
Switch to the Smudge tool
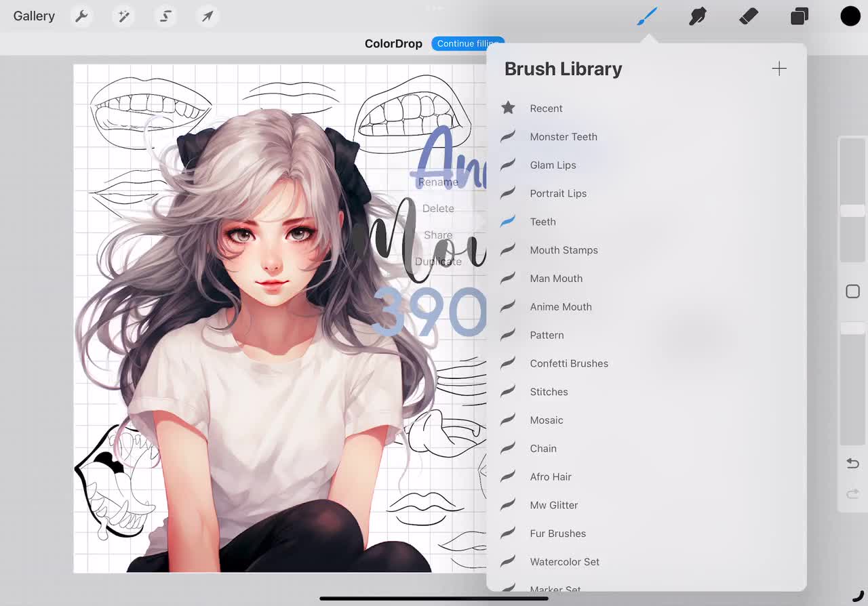coord(698,16)
